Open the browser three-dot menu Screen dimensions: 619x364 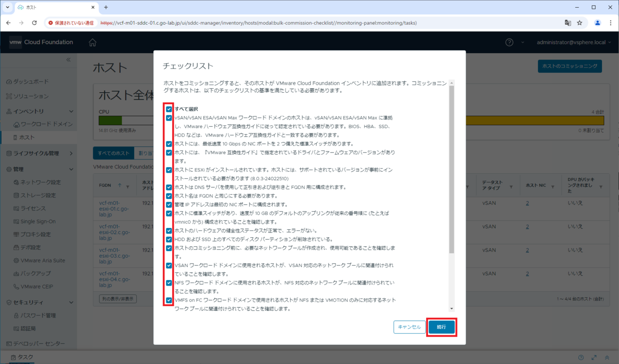pos(610,23)
